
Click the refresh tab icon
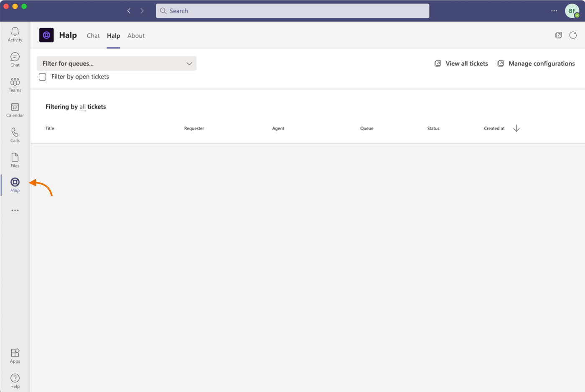pyautogui.click(x=573, y=35)
